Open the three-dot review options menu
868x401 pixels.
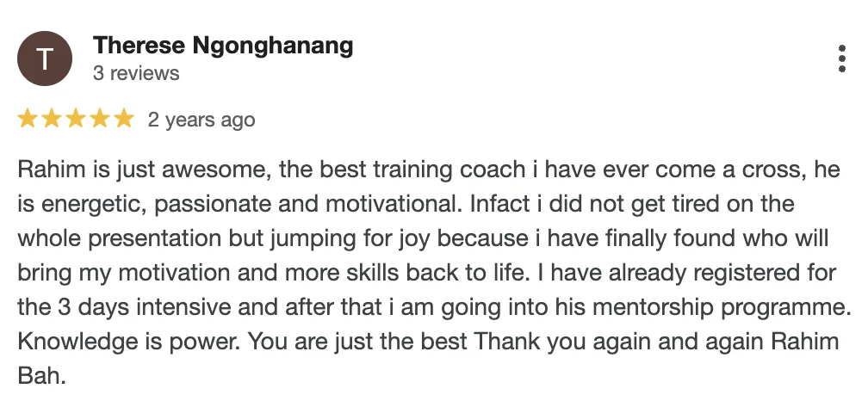pos(842,59)
